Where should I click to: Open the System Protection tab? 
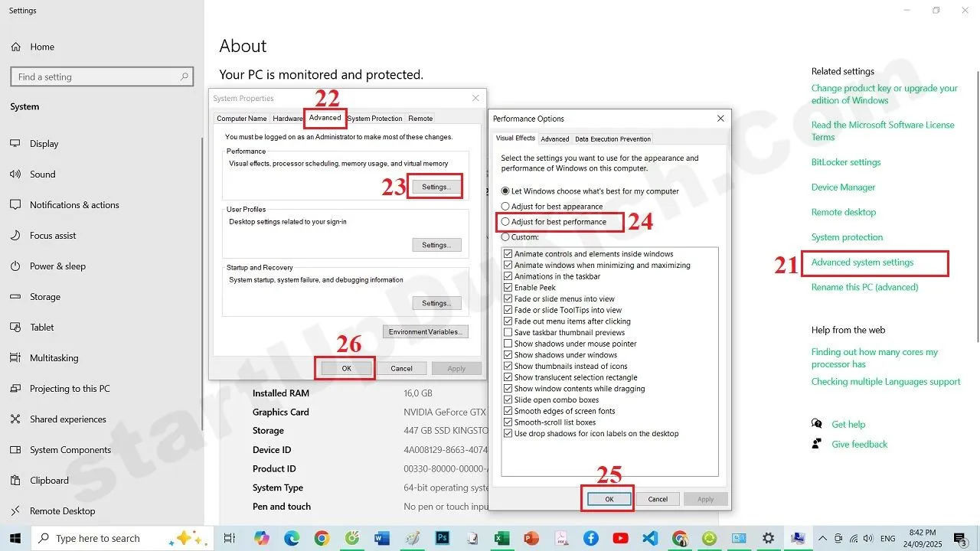374,119
